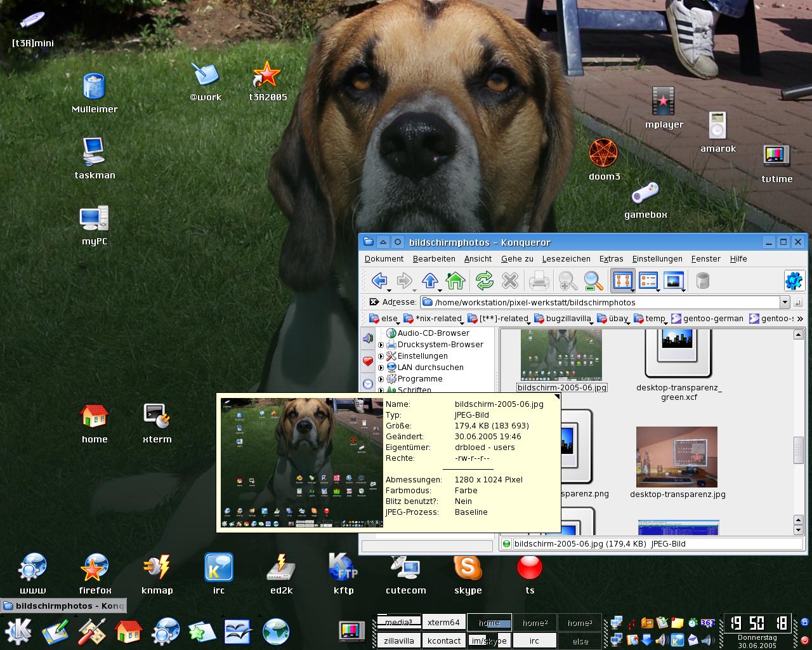This screenshot has height=650, width=812.
Task: Click the Back arrow in Konqueror toolbar
Action: [x=379, y=281]
